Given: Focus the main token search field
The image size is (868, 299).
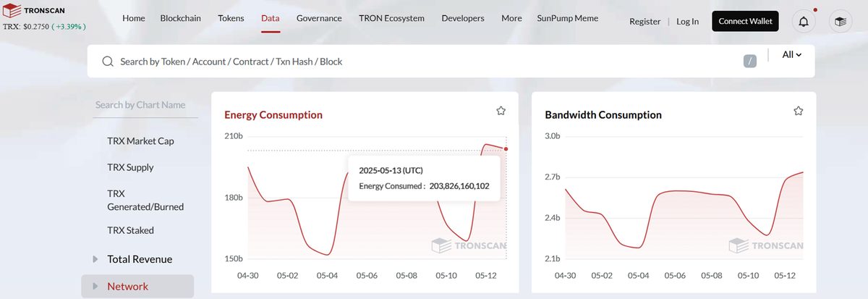Looking at the screenshot, I should pos(420,62).
